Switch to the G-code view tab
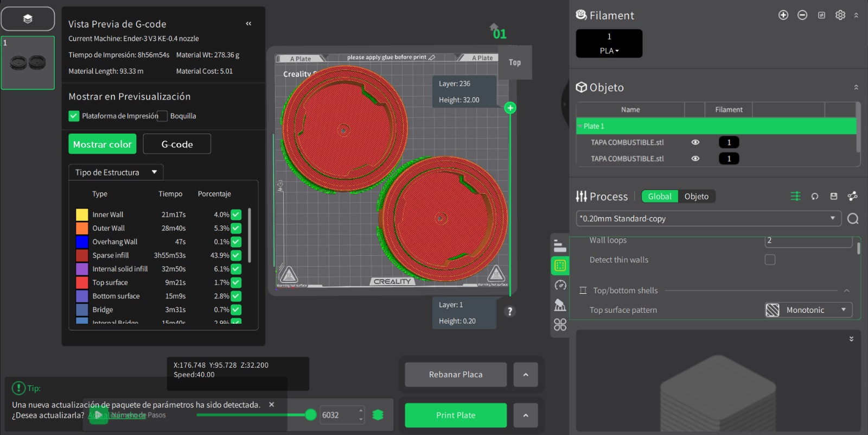 [x=177, y=144]
